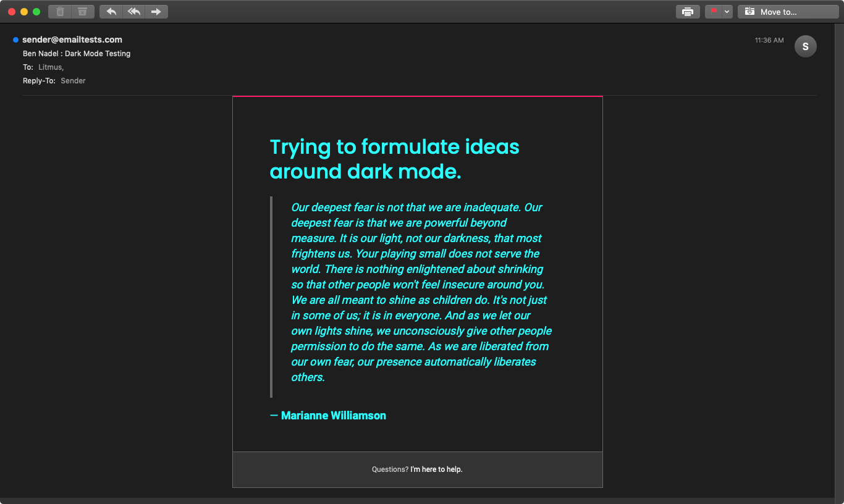The height and width of the screenshot is (504, 844).
Task: Click the trash icon to delete message
Action: (60, 12)
